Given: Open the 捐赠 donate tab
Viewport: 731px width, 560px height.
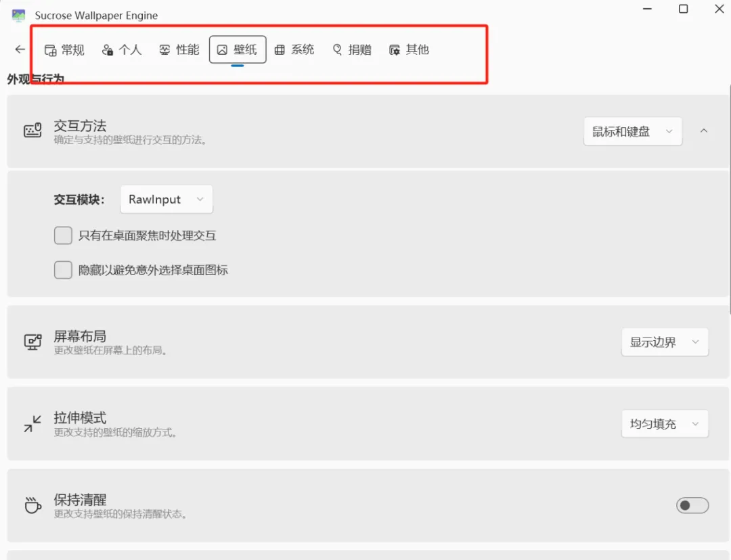Looking at the screenshot, I should [x=352, y=50].
